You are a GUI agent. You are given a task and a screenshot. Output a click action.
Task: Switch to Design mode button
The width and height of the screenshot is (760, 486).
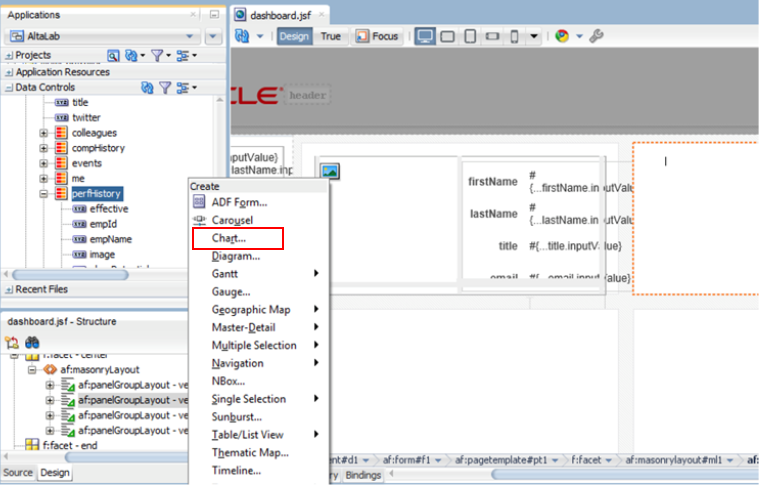pos(294,36)
